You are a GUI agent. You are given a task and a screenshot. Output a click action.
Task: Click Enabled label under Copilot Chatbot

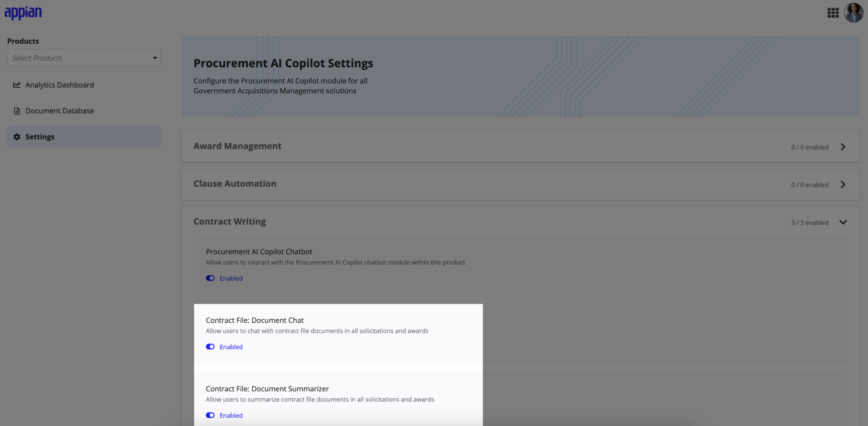[x=231, y=279]
